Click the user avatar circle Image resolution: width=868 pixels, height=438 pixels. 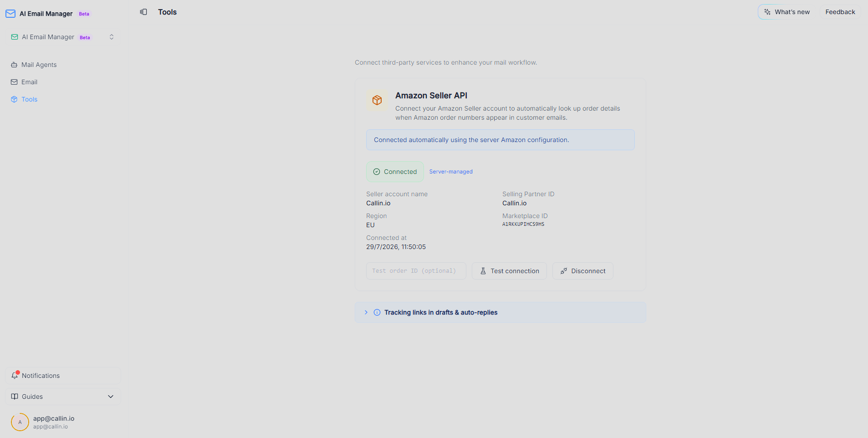tap(20, 422)
